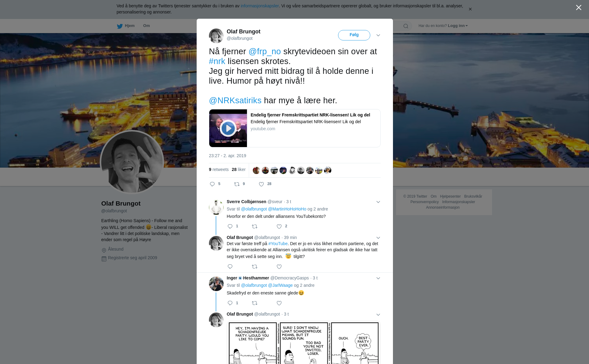Expand options chevron on Sverre Colbjørnsen's reply

tap(378, 202)
